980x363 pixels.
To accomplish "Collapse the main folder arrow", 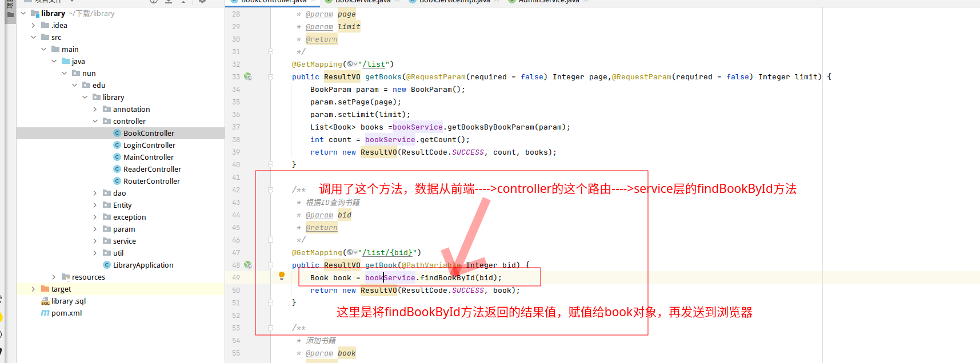I will (43, 49).
